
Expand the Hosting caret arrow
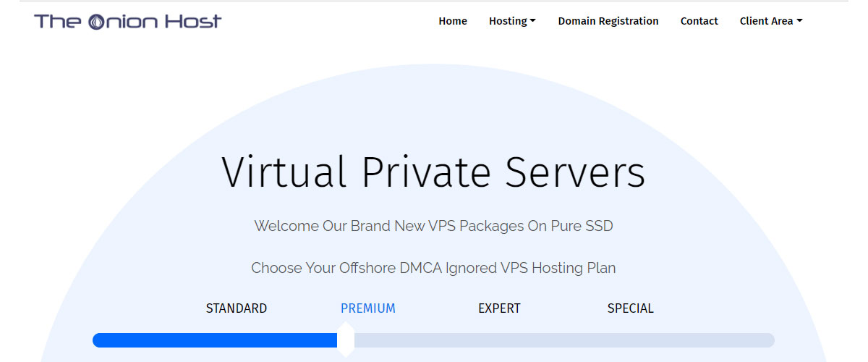(533, 21)
